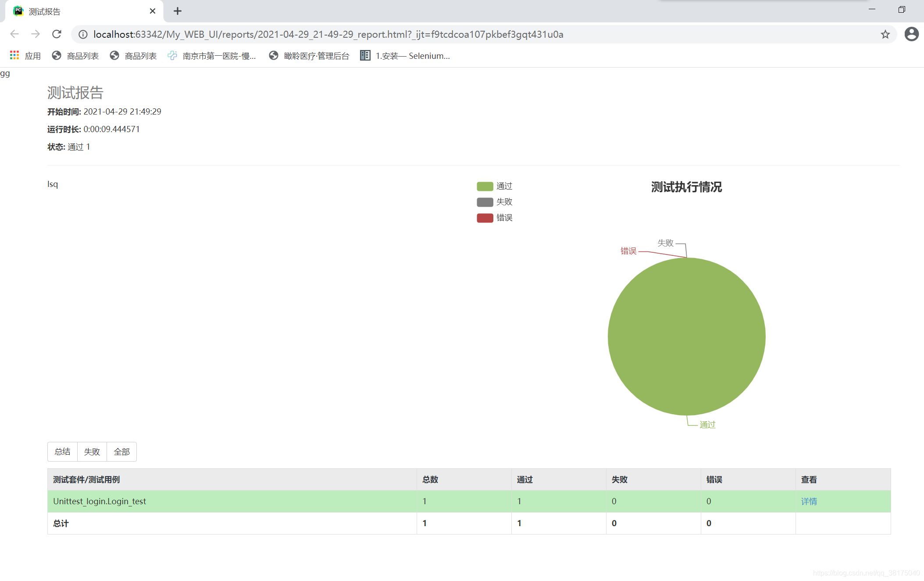Viewport: 924px width, 581px height.
Task: Open the 应用 apps shortcut in bookmarks bar
Action: click(25, 56)
